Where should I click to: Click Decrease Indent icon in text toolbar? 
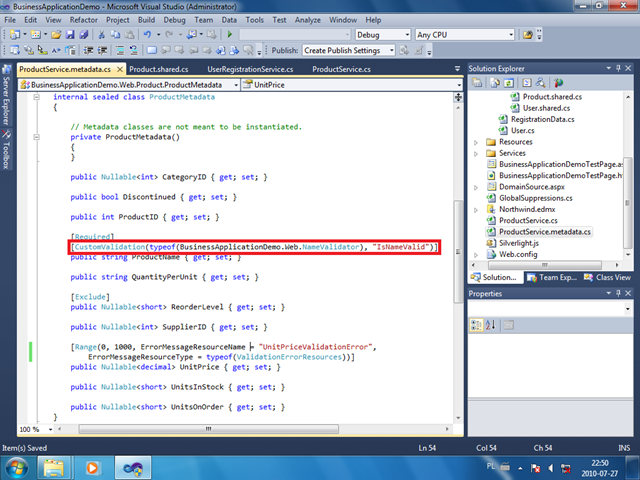tap(89, 50)
